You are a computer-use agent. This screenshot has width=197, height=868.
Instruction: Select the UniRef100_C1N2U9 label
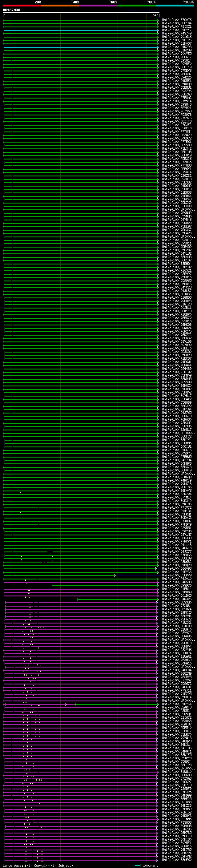tap(176, 50)
